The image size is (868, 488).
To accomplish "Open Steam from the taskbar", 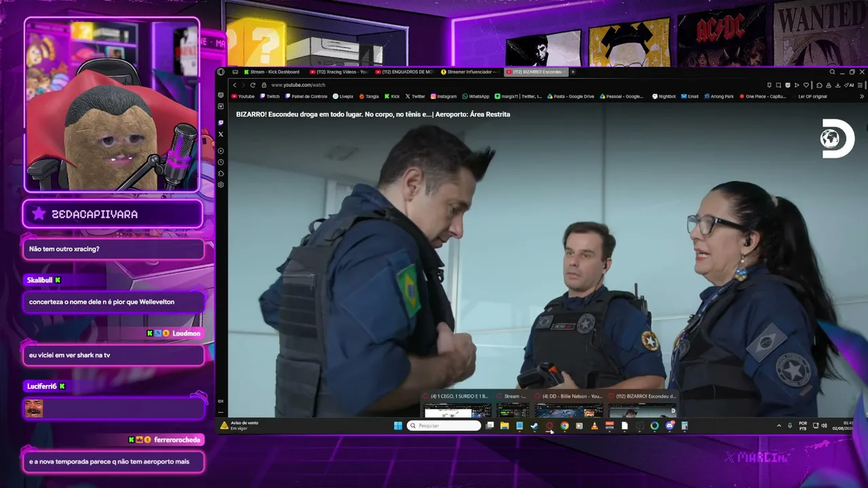I will [x=534, y=426].
